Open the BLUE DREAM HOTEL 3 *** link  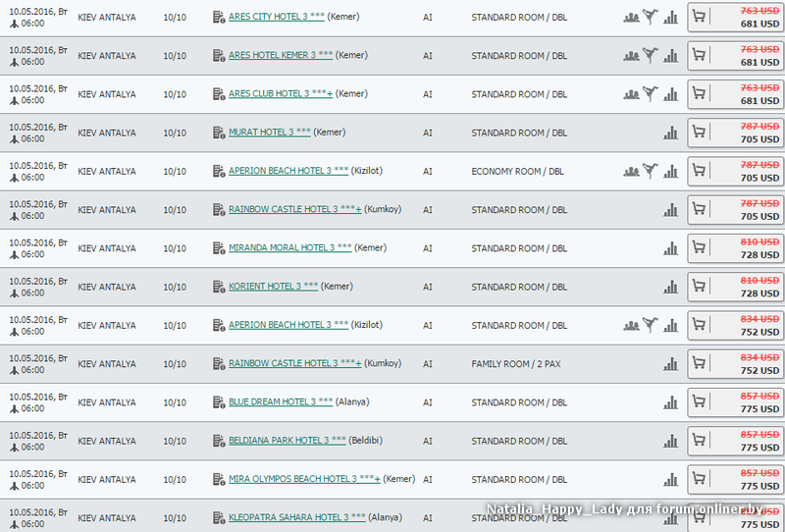[281, 402]
